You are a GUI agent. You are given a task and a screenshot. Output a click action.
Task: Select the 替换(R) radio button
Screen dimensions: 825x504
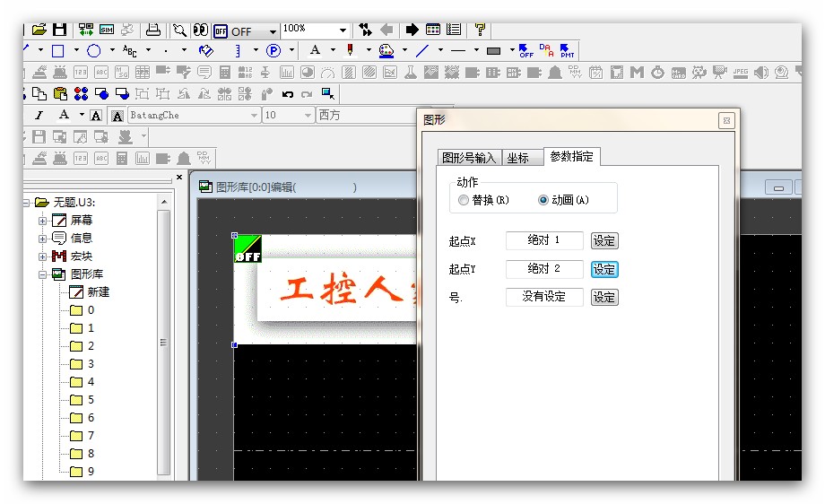[x=464, y=200]
